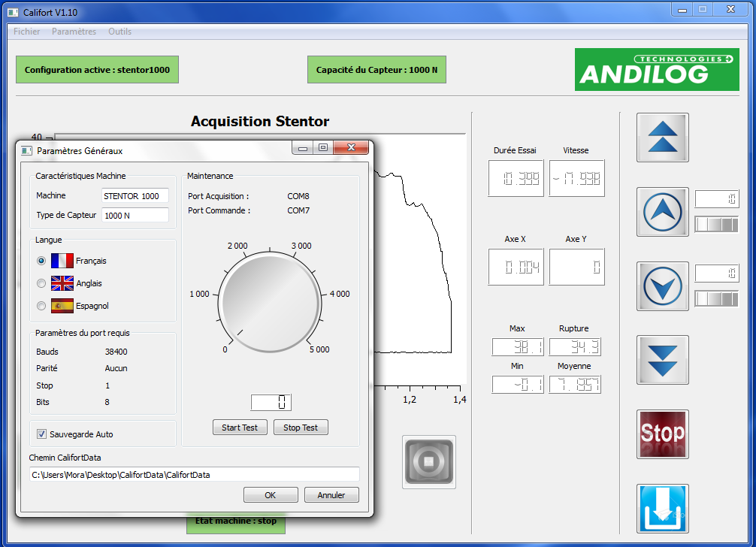Click the Moyenne value display
Viewport: 756px width, 547px height.
point(575,384)
